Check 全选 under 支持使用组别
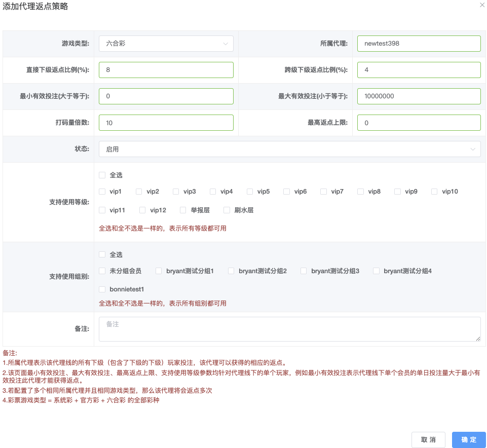Viewport: 487px width, 448px height. (102, 255)
